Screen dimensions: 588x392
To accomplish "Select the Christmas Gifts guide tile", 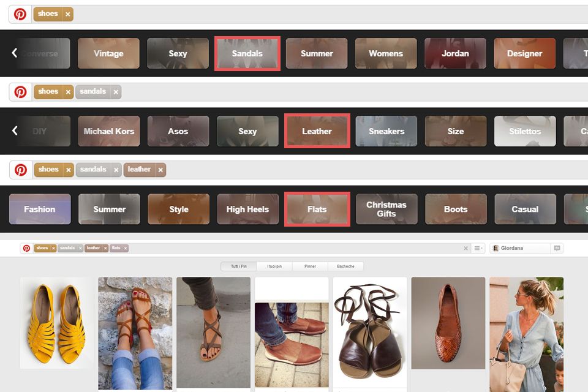I will (386, 209).
